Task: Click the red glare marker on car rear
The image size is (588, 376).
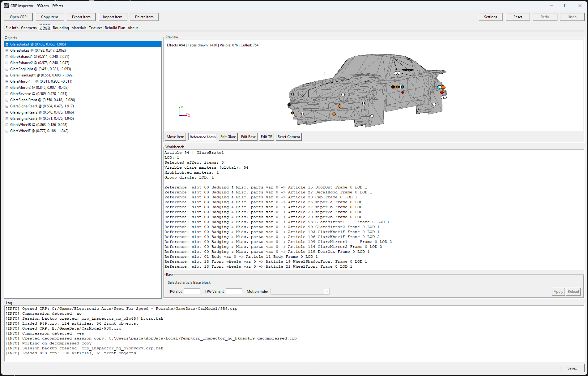Action: [x=442, y=92]
